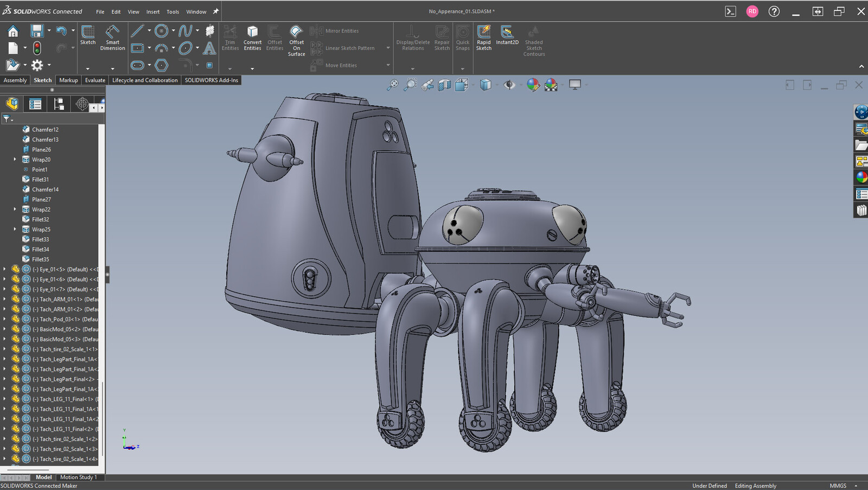Open the Tools menu
This screenshot has width=868, height=490.
(173, 11)
